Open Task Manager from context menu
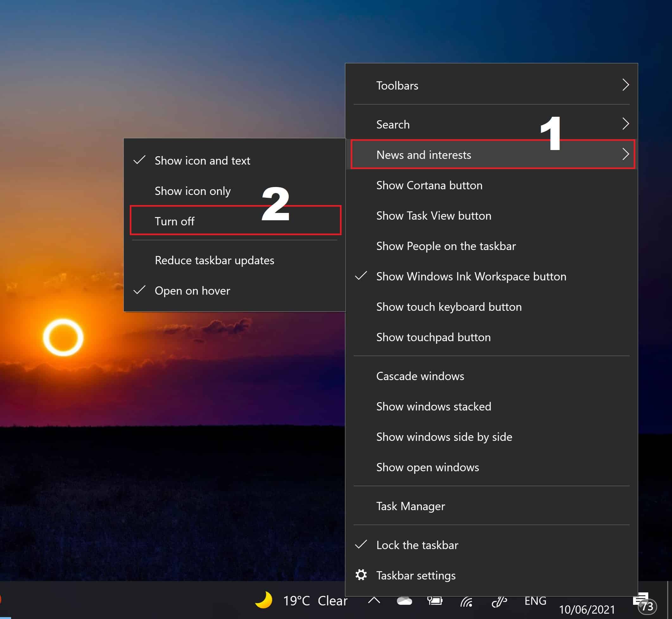This screenshot has width=672, height=619. 411,506
